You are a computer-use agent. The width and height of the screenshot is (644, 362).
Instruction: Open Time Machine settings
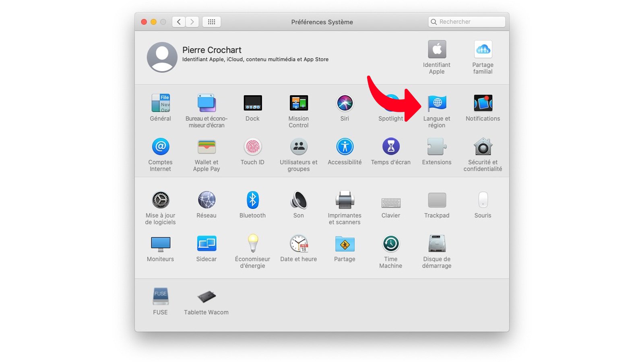pyautogui.click(x=390, y=243)
